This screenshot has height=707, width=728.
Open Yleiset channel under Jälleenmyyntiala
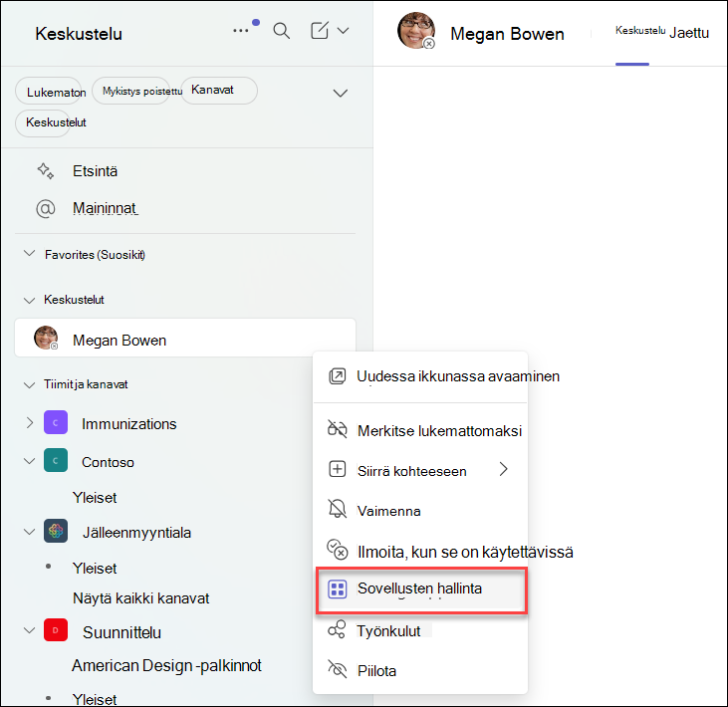(95, 569)
